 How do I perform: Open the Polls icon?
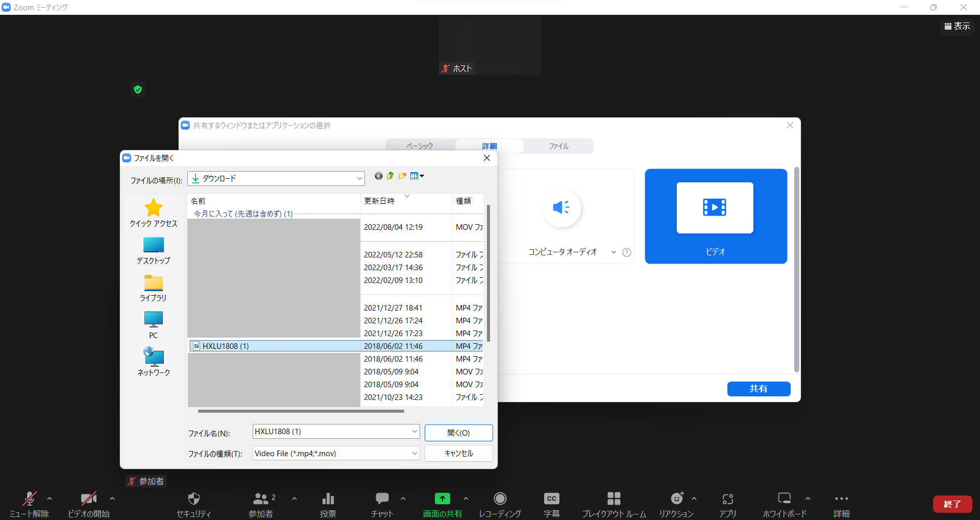328,499
